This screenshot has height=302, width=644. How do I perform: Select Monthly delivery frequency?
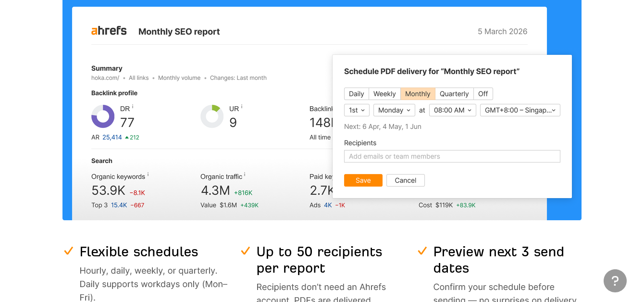418,94
